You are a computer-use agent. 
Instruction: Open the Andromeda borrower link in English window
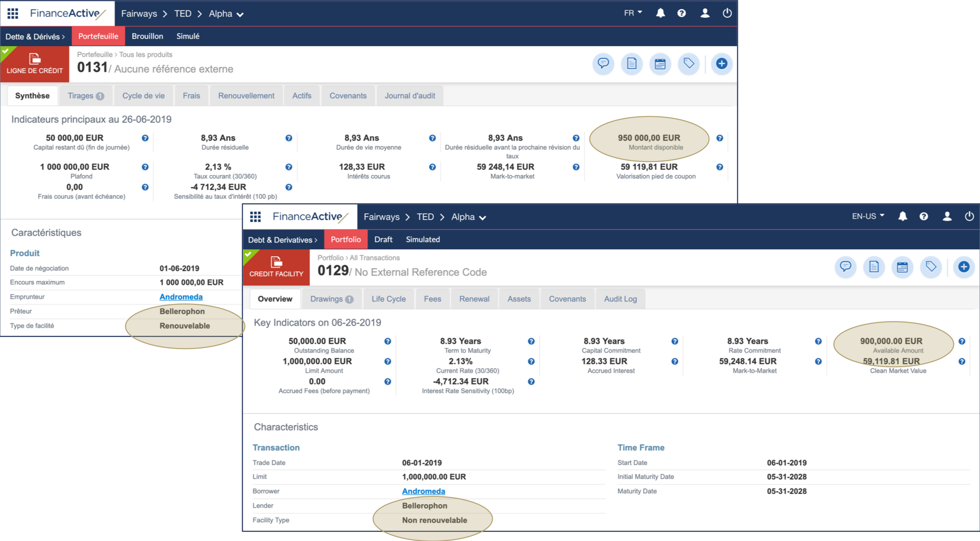[x=423, y=491]
